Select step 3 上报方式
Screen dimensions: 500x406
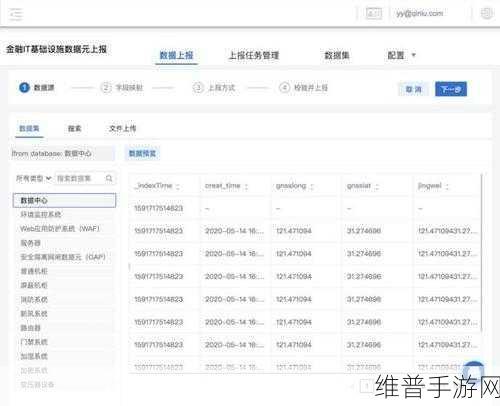tap(214, 88)
